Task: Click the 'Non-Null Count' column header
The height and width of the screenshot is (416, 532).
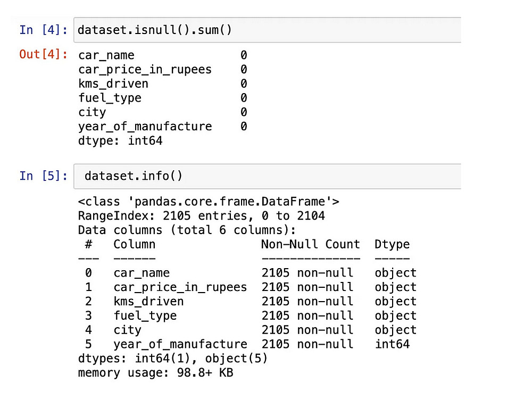Action: 310,245
